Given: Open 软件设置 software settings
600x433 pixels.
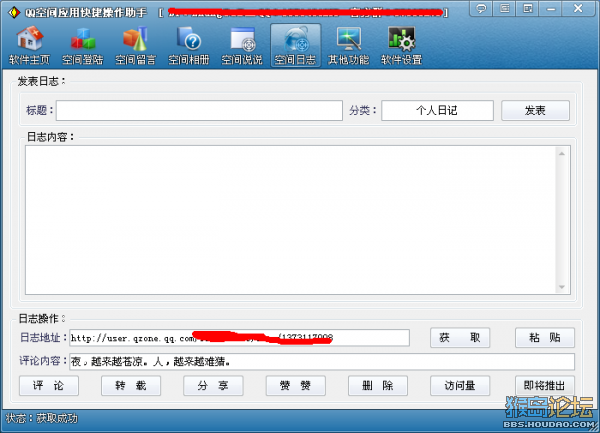Looking at the screenshot, I should coord(401,45).
